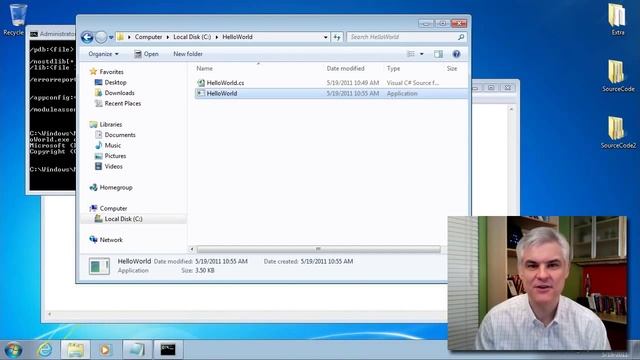
Task: Open Downloads under Favorites
Action: (x=120, y=93)
